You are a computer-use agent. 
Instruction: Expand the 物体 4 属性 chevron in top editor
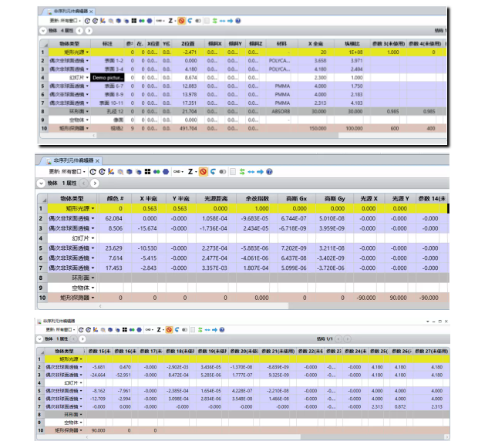[x=43, y=31]
